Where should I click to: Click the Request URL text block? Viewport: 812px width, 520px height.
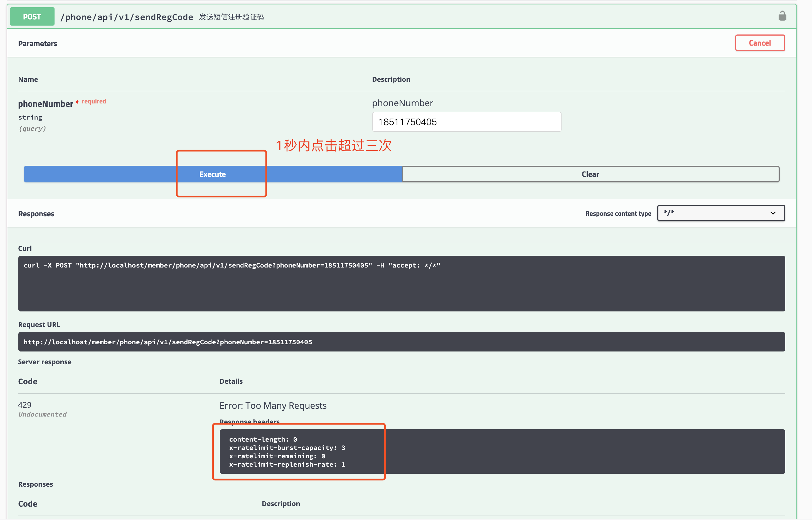tap(402, 342)
